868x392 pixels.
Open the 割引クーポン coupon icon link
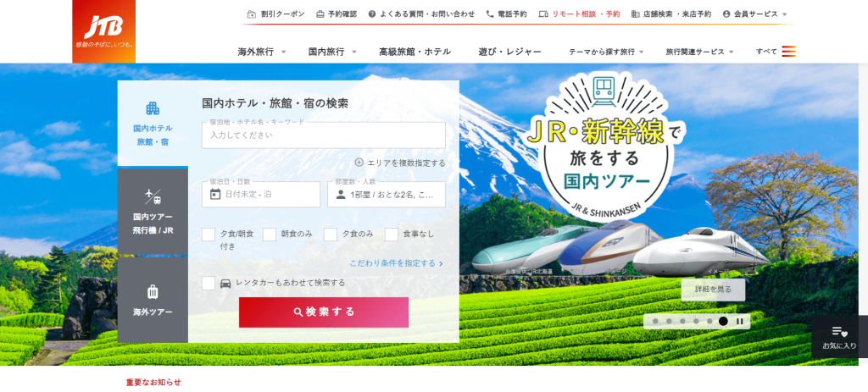click(x=251, y=14)
